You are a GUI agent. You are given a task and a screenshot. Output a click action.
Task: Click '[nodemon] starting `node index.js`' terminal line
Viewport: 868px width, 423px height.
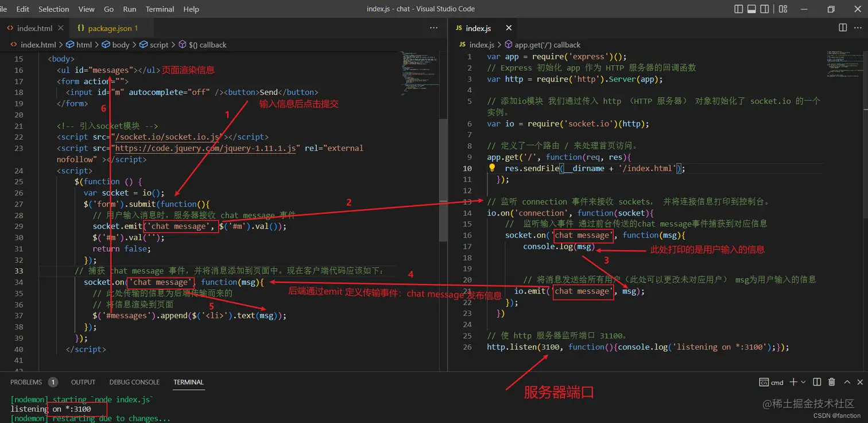pyautogui.click(x=82, y=399)
